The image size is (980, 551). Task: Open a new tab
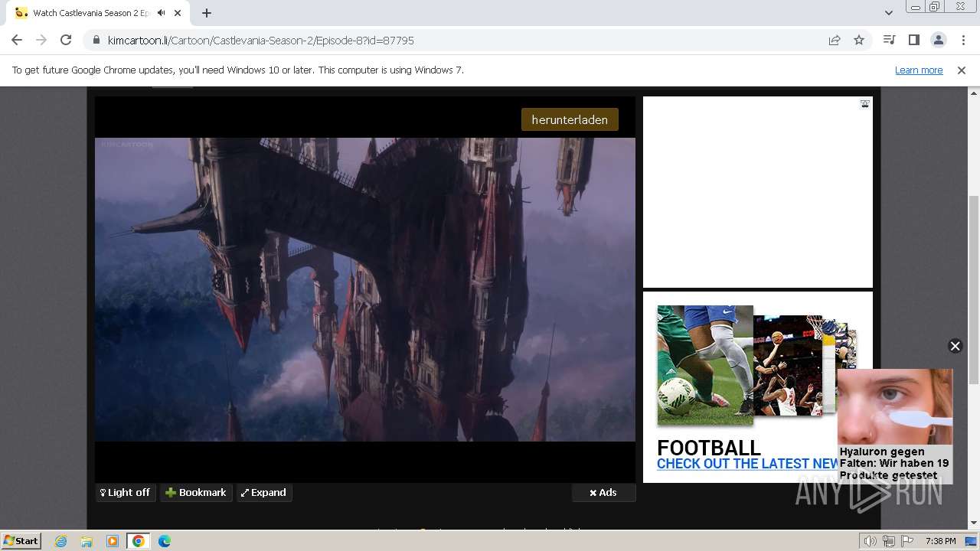click(x=207, y=13)
